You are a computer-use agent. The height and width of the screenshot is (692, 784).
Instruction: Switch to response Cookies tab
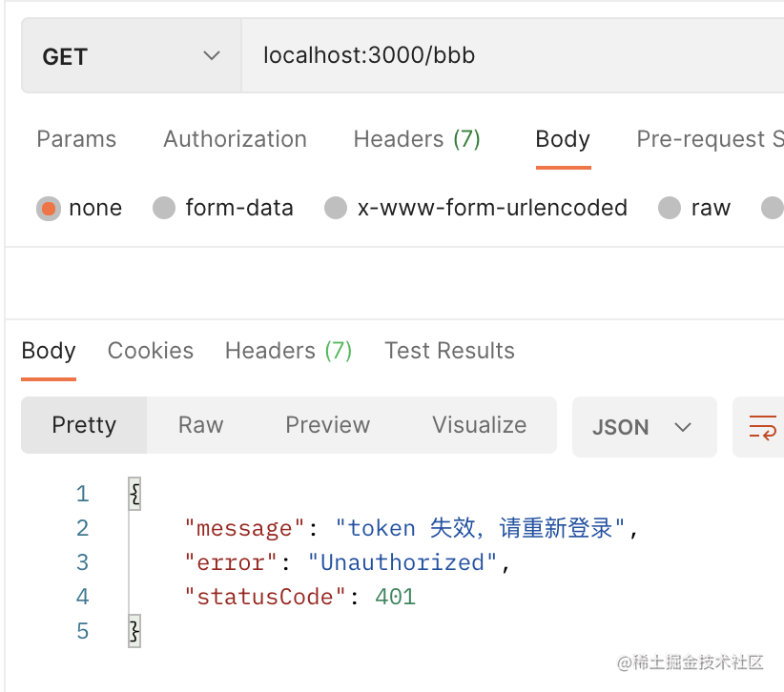151,351
